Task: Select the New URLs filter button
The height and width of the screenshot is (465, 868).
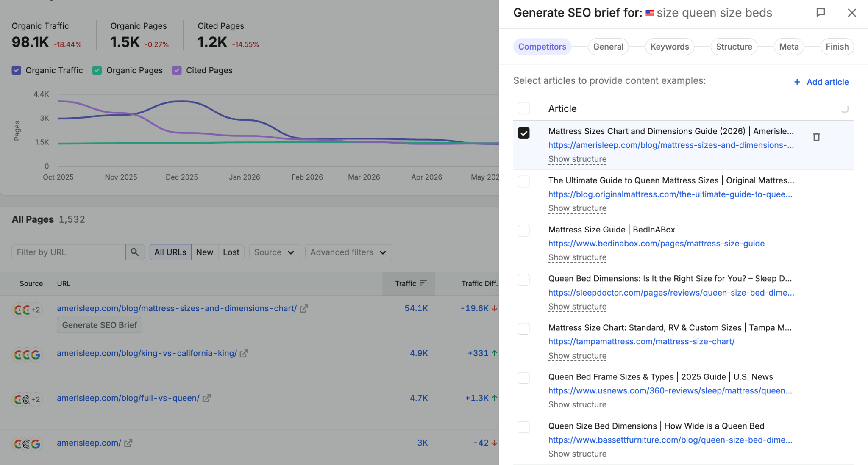Action: [205, 252]
